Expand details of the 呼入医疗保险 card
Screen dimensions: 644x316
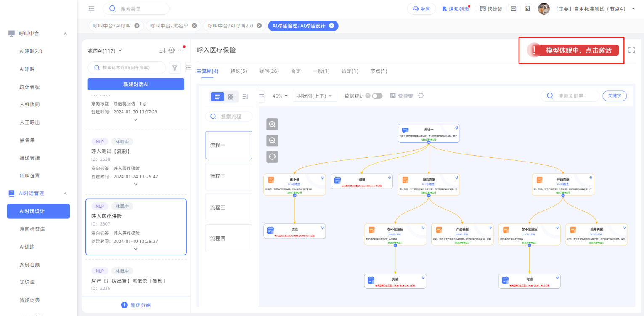pyautogui.click(x=135, y=249)
